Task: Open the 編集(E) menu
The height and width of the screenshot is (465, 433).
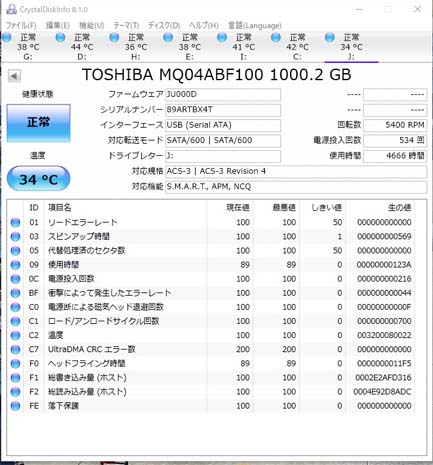Action: [x=57, y=25]
